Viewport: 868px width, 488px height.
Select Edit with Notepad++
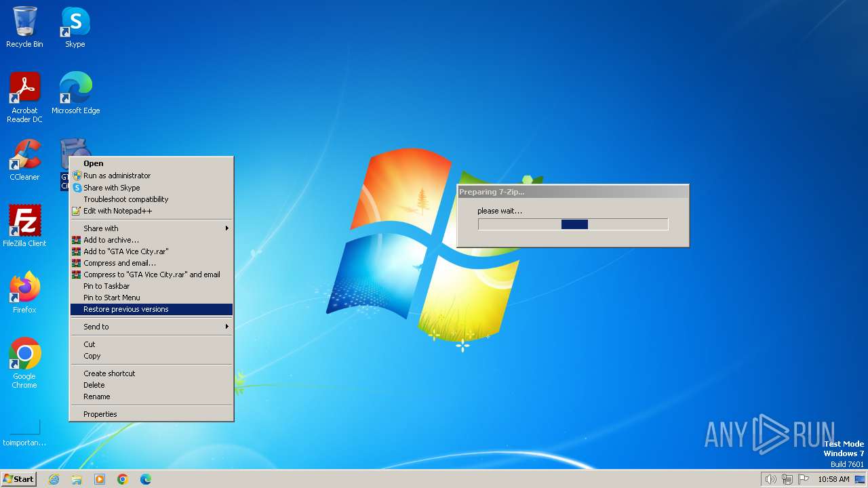151,211
